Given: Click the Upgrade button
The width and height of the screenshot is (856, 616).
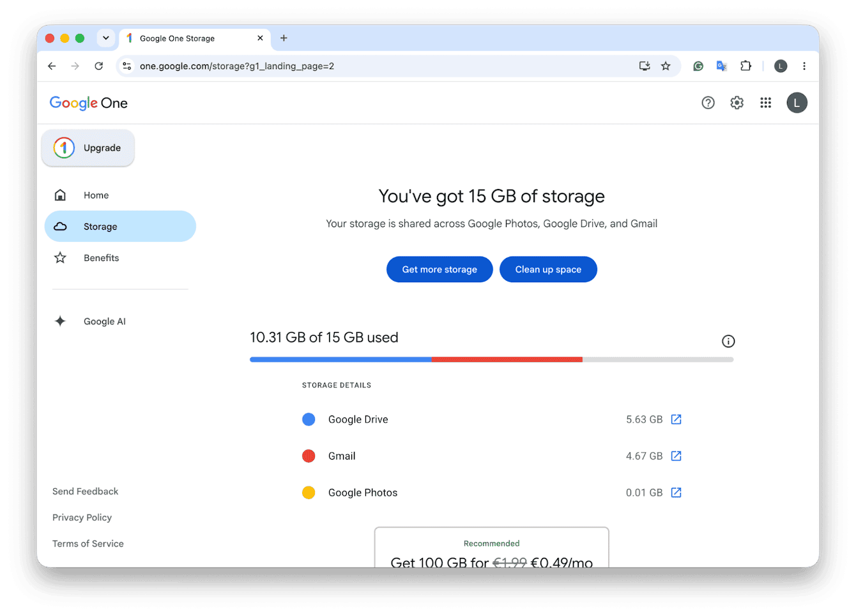Looking at the screenshot, I should [x=88, y=148].
